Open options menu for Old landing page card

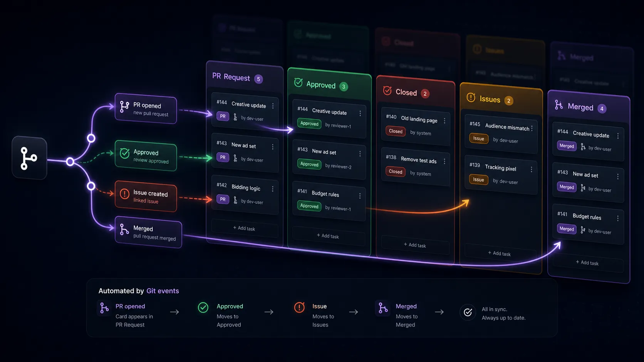(444, 121)
